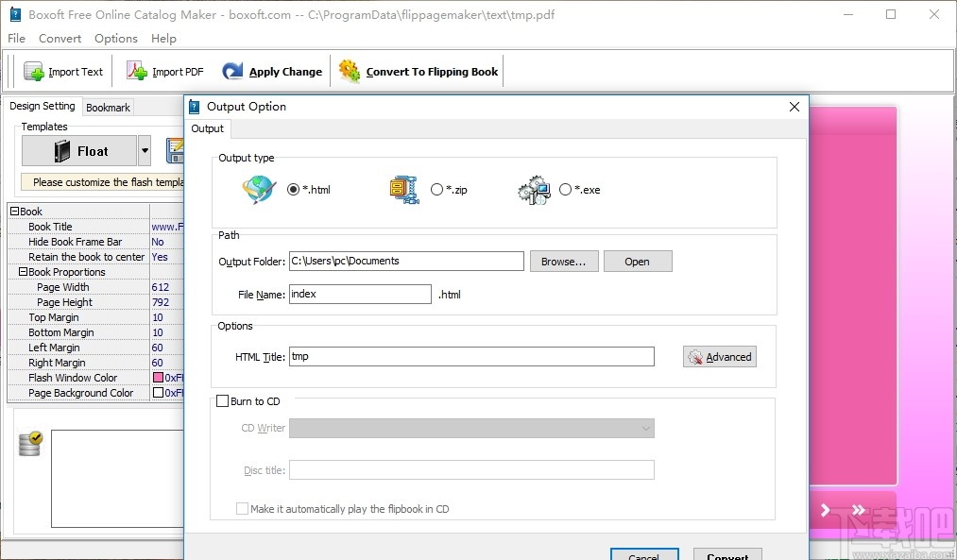Open the Options menu
This screenshot has width=957, height=560.
pos(115,39)
